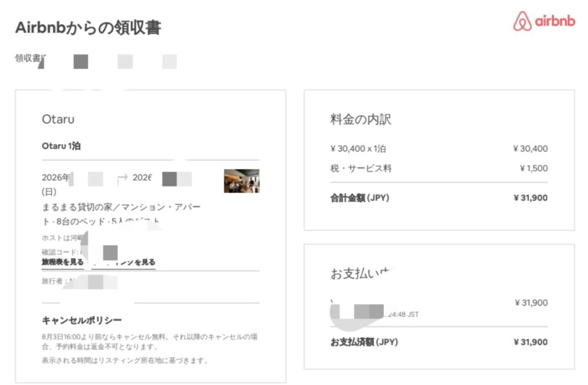Click the arrow between the check-in and check-out dates

122,178
